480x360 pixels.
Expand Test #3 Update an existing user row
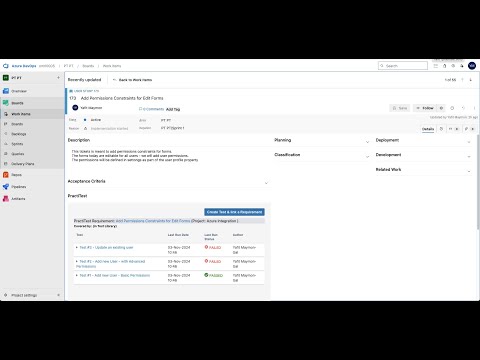coord(77,248)
